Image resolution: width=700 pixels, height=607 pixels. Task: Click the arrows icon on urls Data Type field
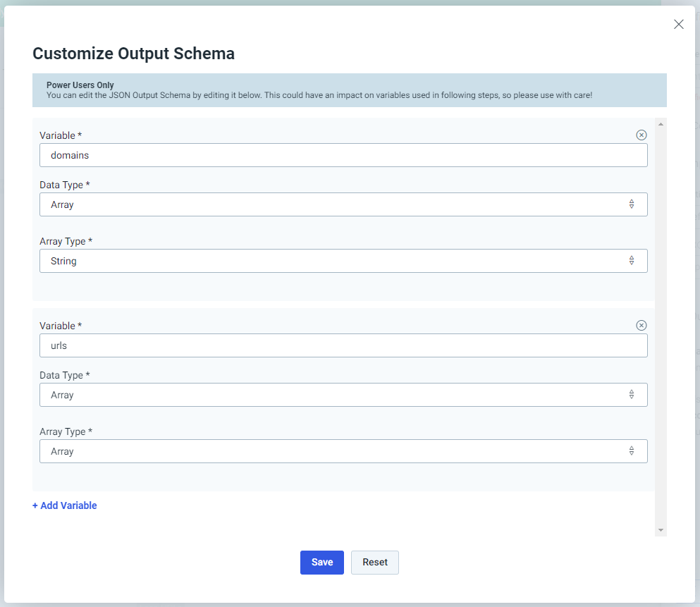tap(631, 395)
